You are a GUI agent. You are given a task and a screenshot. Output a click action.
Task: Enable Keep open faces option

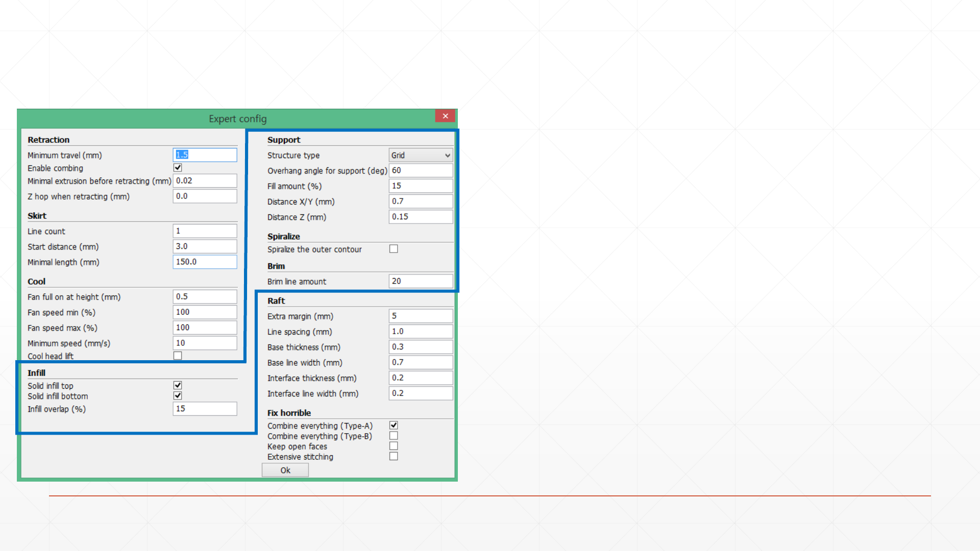394,446
